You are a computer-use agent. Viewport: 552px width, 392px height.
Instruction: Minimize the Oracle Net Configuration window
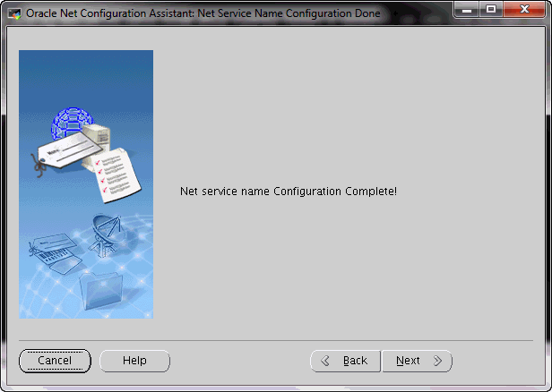click(467, 10)
